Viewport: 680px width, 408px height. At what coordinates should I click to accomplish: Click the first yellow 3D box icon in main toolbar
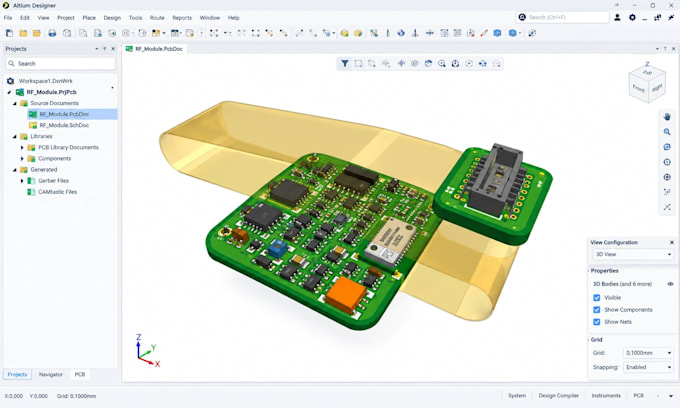pyautogui.click(x=344, y=33)
